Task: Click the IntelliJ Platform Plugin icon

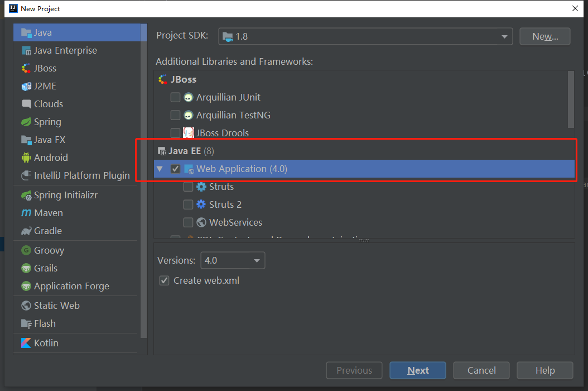Action: (x=26, y=175)
